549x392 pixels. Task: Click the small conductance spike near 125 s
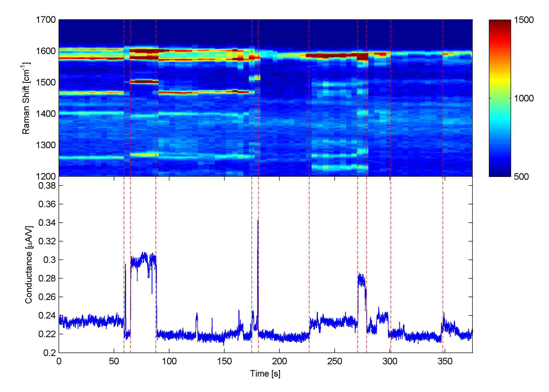tap(197, 316)
